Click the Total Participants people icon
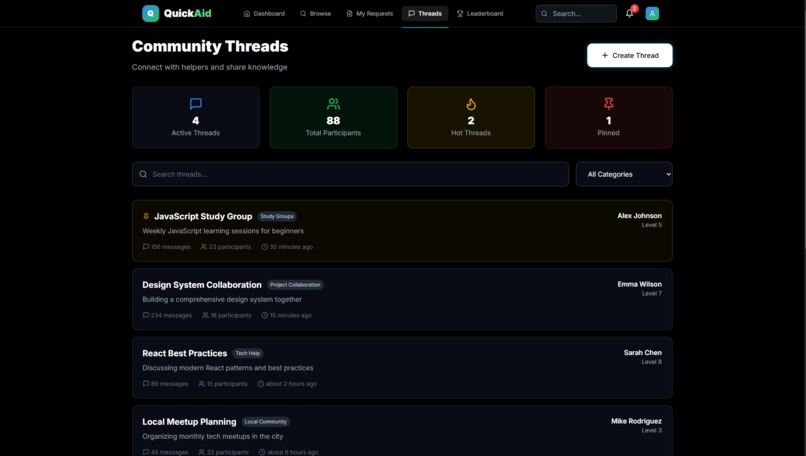 tap(333, 104)
